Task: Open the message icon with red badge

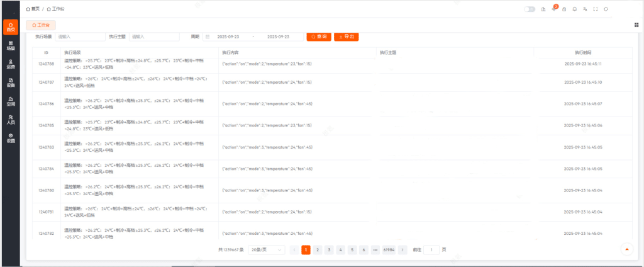Action: pos(554,9)
